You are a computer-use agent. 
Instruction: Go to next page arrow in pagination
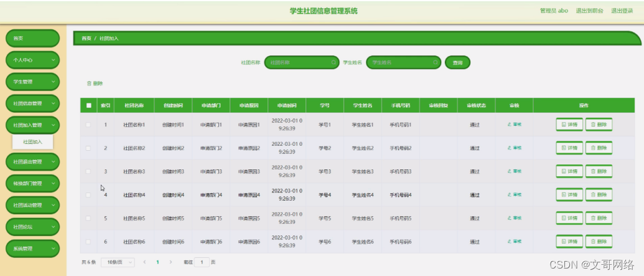click(x=171, y=262)
